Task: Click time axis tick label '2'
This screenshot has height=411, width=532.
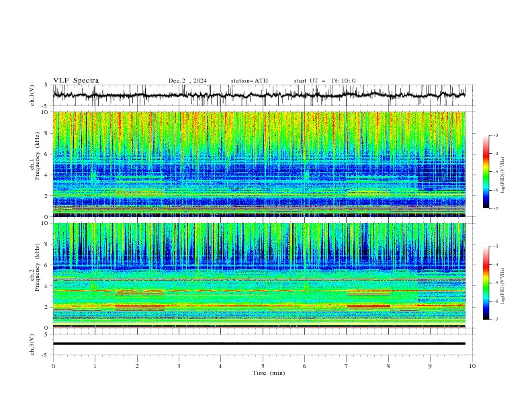Action: [x=137, y=366]
